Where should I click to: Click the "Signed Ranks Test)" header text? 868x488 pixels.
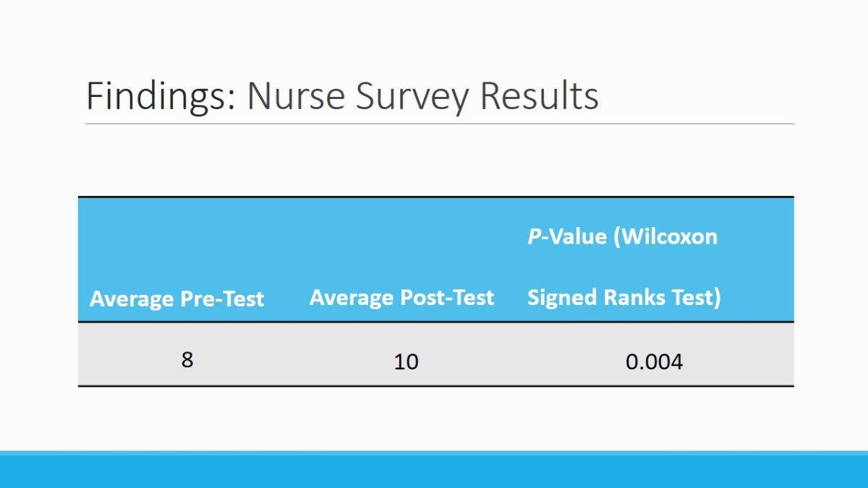(x=624, y=297)
